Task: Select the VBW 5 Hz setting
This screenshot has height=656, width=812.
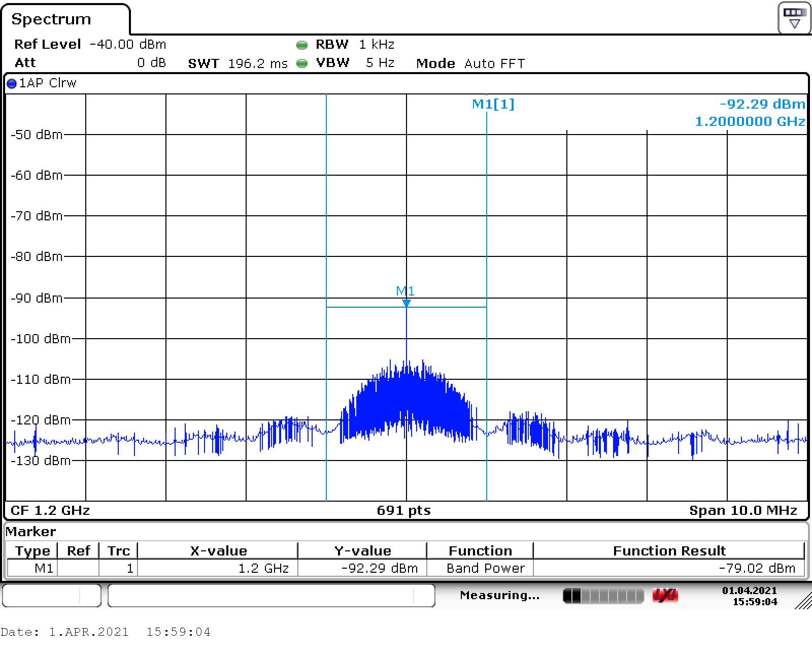Action: point(380,63)
